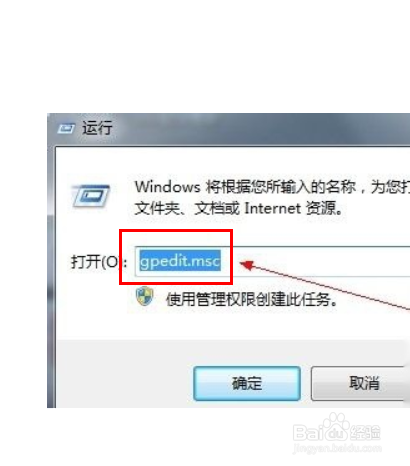
Task: Click the UAC shield icon below input
Action: coord(145,296)
